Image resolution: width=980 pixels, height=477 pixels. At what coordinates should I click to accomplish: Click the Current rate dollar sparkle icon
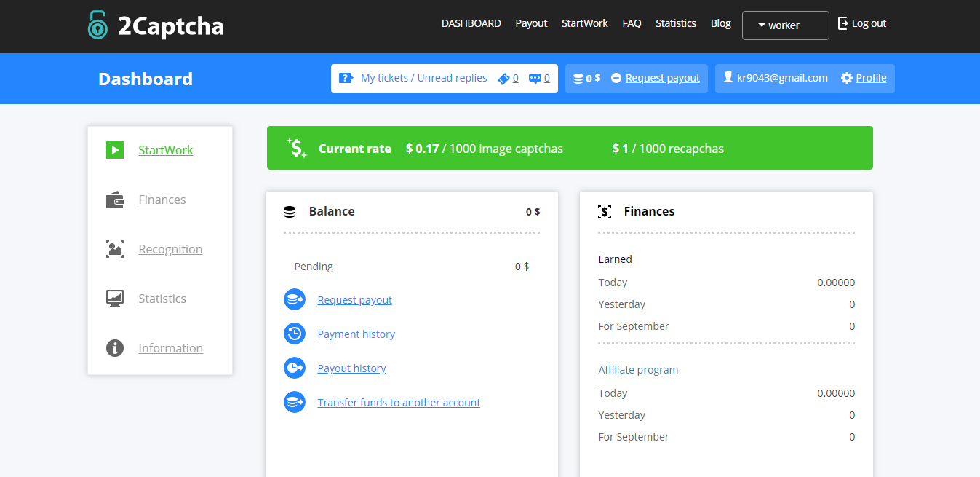tap(297, 148)
